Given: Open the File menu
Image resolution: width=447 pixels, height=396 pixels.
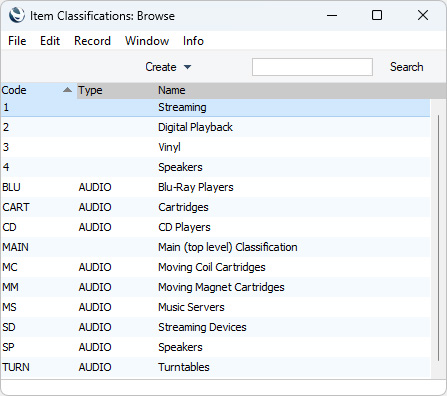Looking at the screenshot, I should [17, 41].
